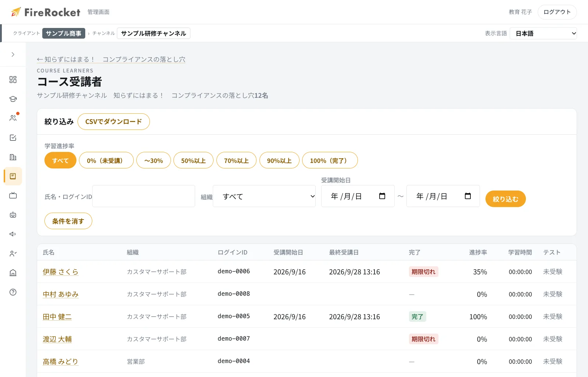Click the FireRocket logo
The width and height of the screenshot is (588, 377).
tap(46, 12)
